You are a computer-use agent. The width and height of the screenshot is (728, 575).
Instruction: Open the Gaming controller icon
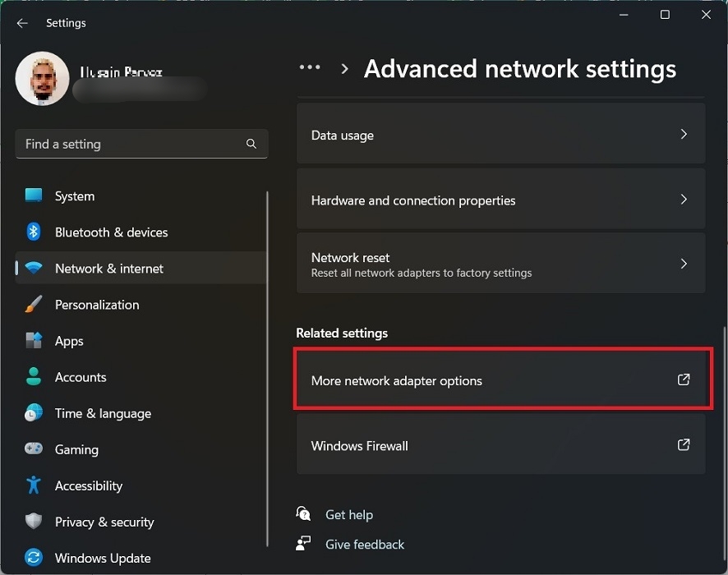tap(33, 449)
